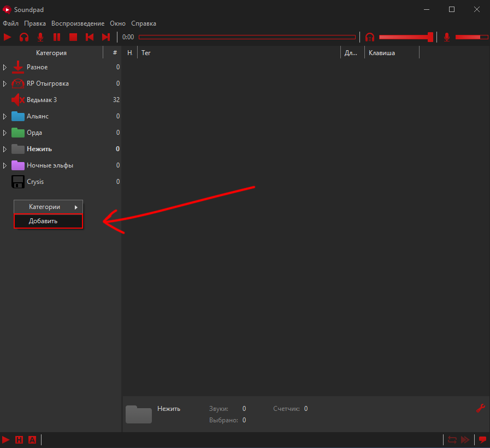Skip to next sound
490x448 pixels.
pyautogui.click(x=106, y=37)
